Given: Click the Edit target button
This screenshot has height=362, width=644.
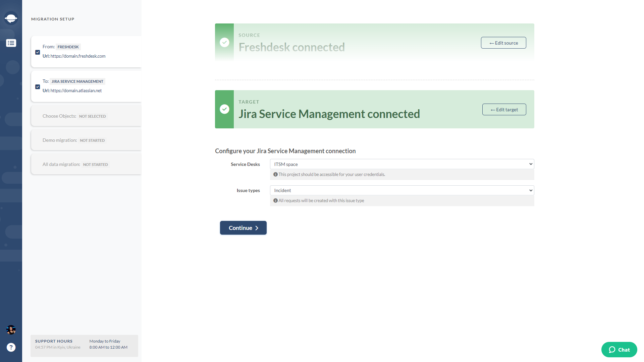Looking at the screenshot, I should (504, 110).
